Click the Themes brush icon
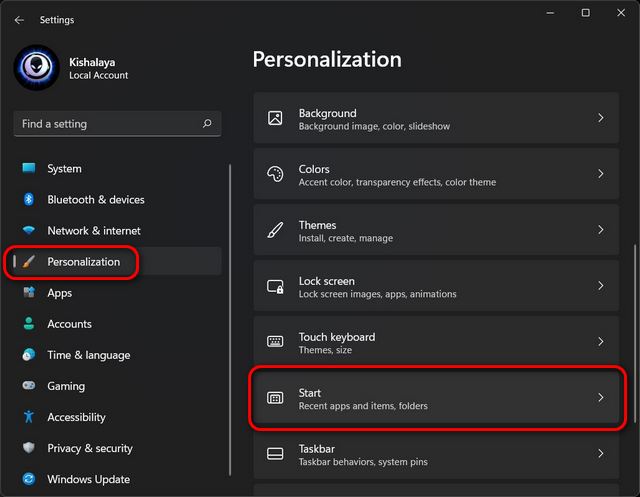The height and width of the screenshot is (497, 640). (x=275, y=230)
